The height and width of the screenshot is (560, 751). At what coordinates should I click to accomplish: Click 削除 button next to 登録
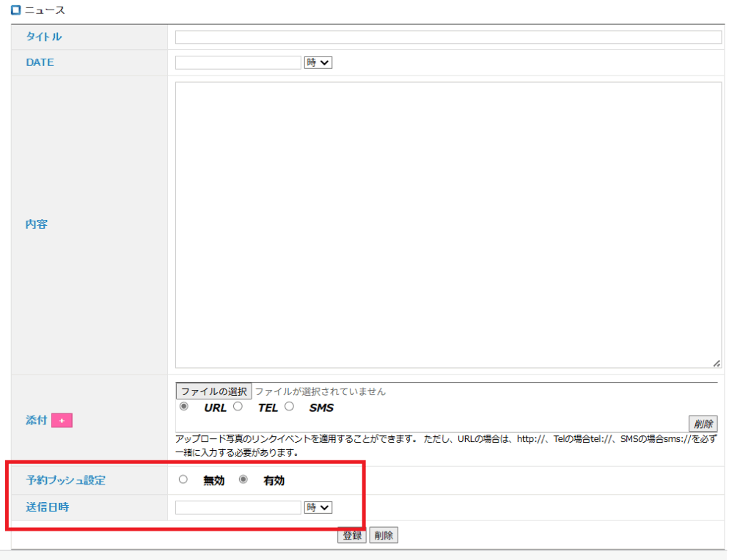coord(384,535)
